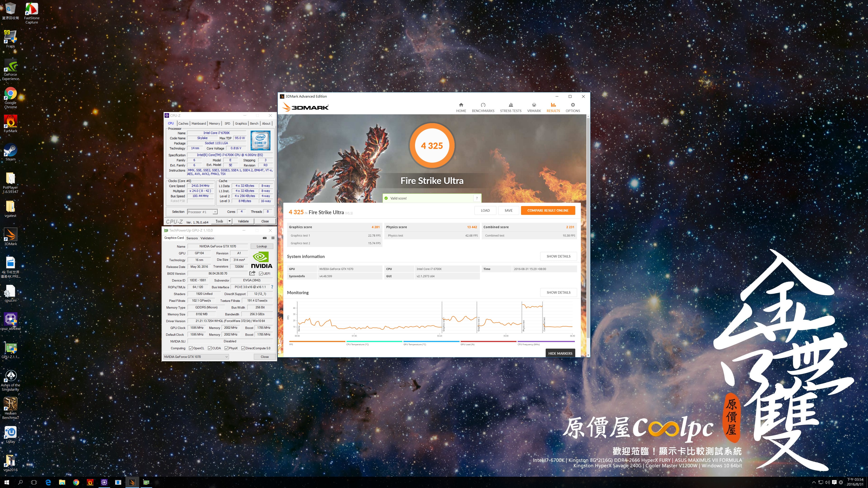The height and width of the screenshot is (488, 868).
Task: Click the SAVE button in 3DMark
Action: (508, 211)
